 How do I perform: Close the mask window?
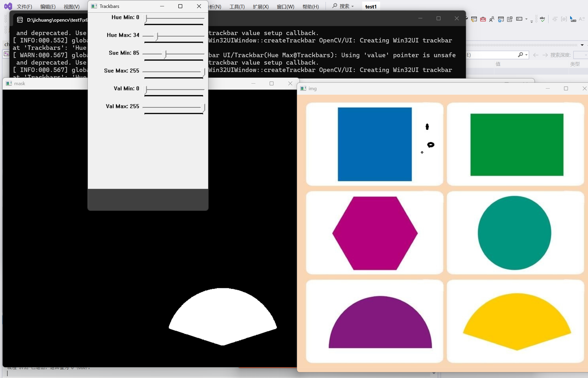coord(290,83)
